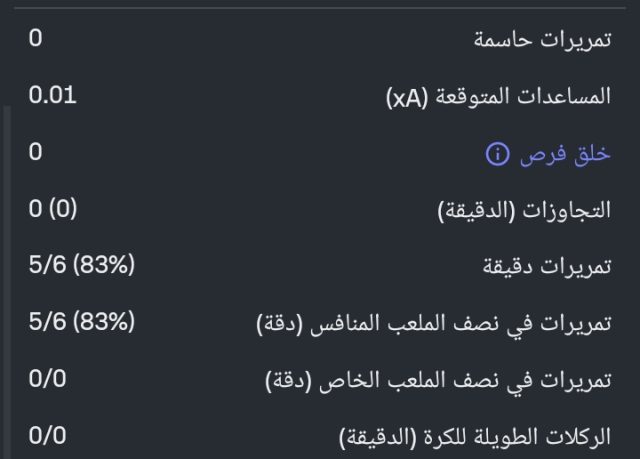Click the 0.01 expected assists value
The image size is (640, 459).
click(52, 96)
